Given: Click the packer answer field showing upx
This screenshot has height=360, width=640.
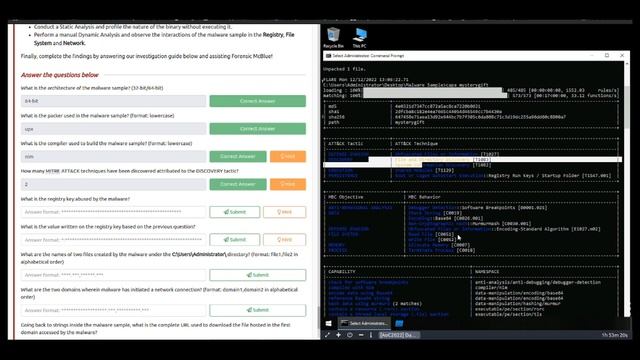Looking at the screenshot, I should coord(113,129).
